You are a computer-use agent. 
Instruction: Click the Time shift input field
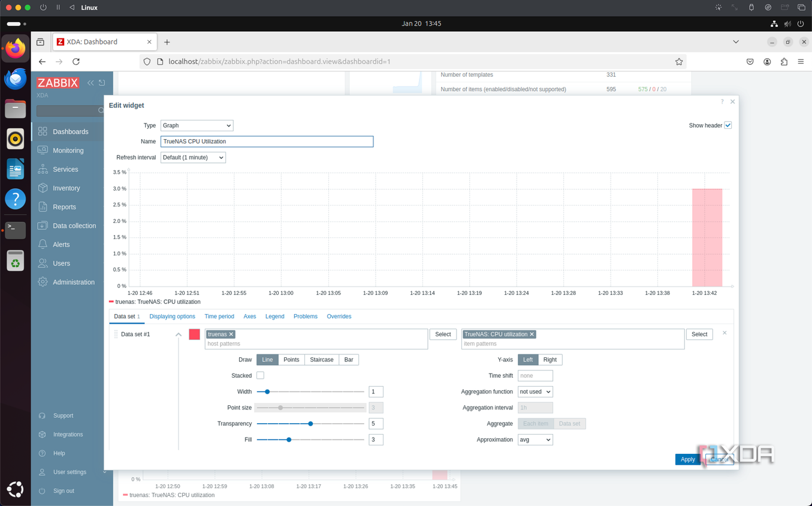point(535,376)
